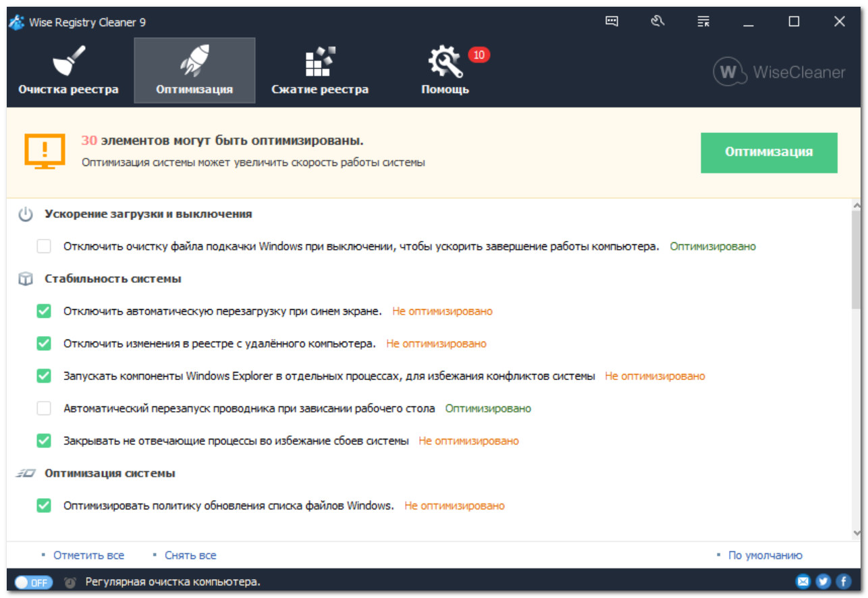Screen dimensions: 868x598
Task: Click Не оптимизировано status for синем экране row
Action: tap(443, 311)
